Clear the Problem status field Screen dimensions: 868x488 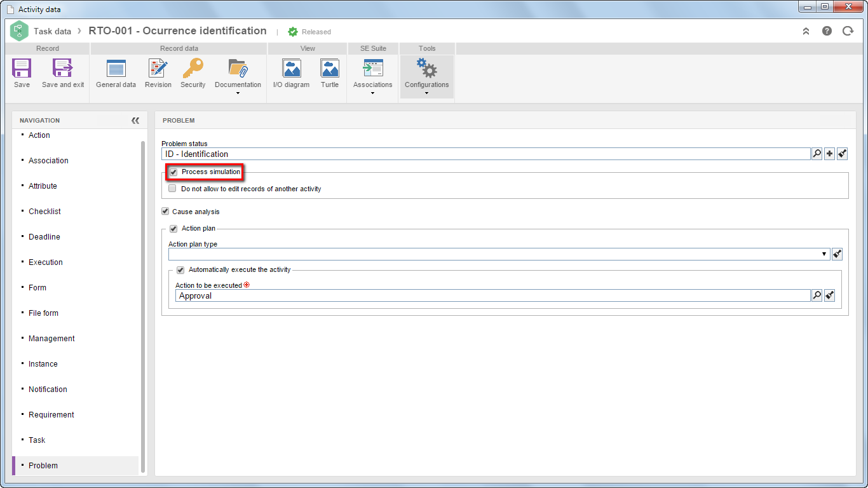click(x=842, y=154)
